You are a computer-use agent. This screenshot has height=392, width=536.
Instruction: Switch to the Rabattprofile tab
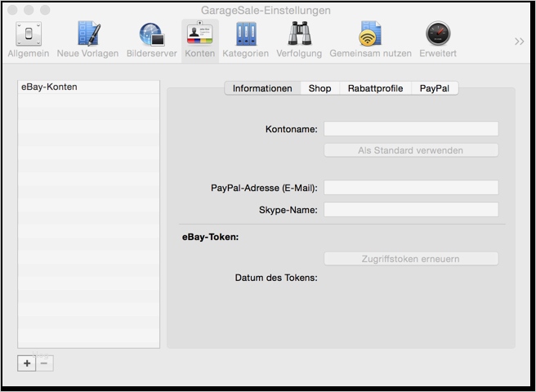tap(375, 88)
